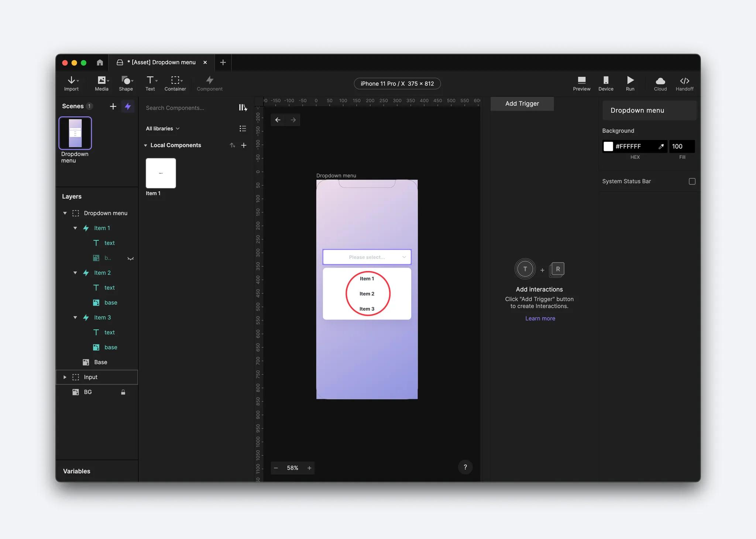Screen dimensions: 756x539
Task: Click the Learn more link
Action: (x=540, y=319)
